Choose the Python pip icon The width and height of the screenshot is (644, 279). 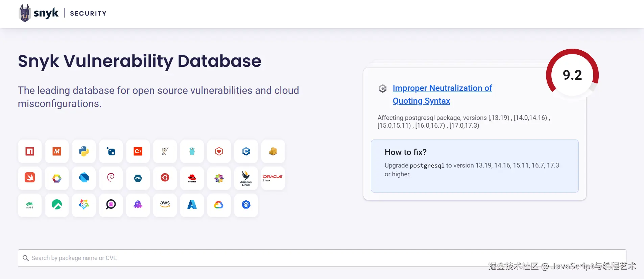(x=84, y=151)
